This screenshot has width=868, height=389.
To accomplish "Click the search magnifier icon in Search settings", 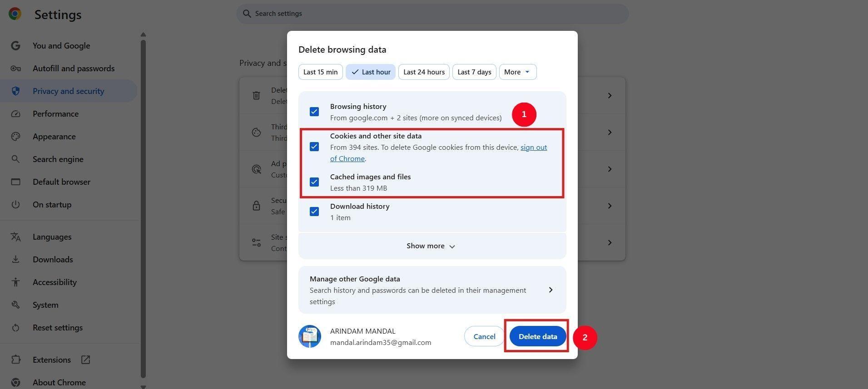I will pos(247,14).
